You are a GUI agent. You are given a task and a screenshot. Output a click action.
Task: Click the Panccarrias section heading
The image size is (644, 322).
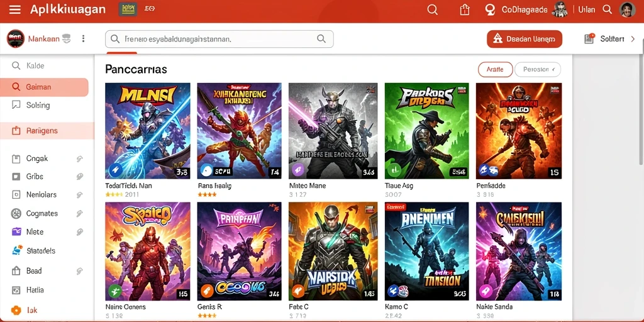[x=136, y=69]
